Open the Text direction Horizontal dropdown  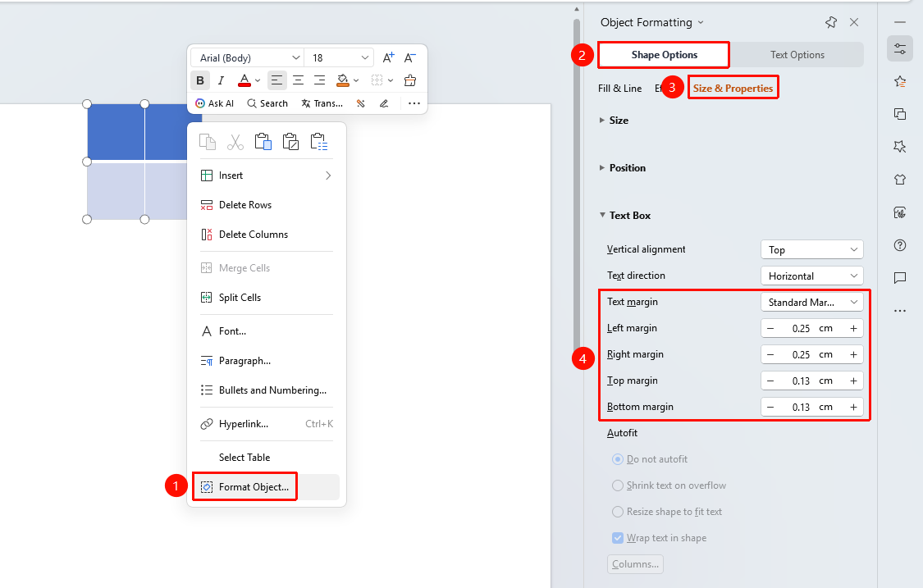811,276
